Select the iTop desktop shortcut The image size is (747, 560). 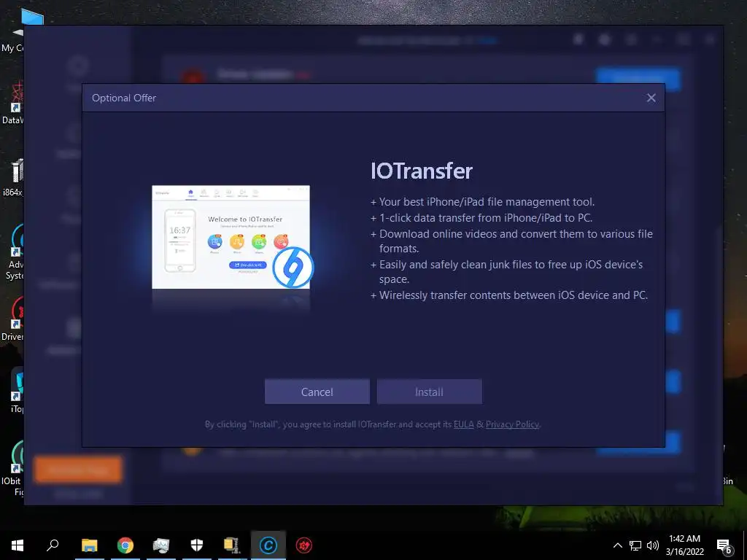(x=16, y=389)
